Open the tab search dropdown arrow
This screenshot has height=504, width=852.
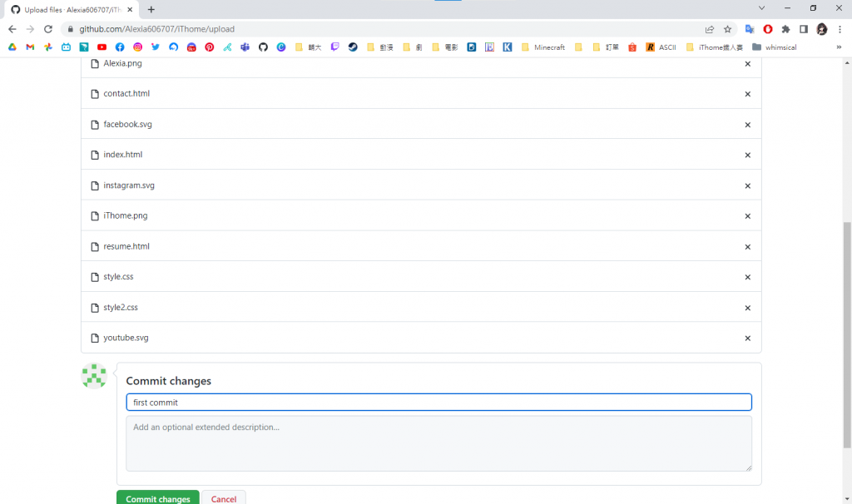pos(761,8)
